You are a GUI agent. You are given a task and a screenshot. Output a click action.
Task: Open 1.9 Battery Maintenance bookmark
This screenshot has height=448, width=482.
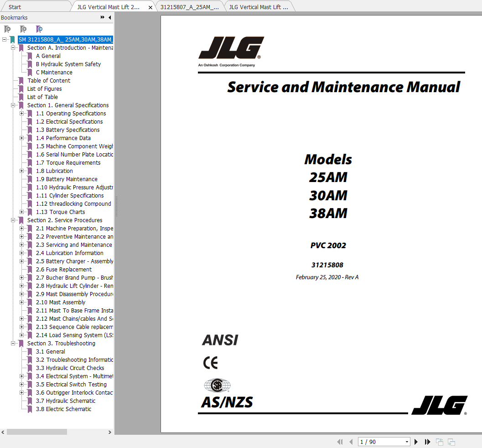pyautogui.click(x=67, y=179)
